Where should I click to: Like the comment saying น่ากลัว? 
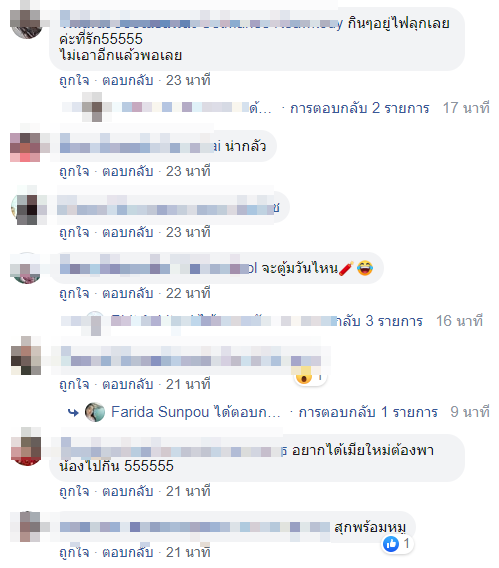[x=74, y=171]
